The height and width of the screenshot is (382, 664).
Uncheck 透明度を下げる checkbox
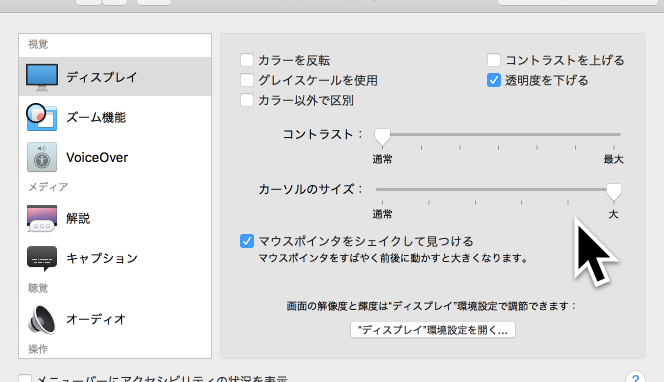[x=494, y=80]
